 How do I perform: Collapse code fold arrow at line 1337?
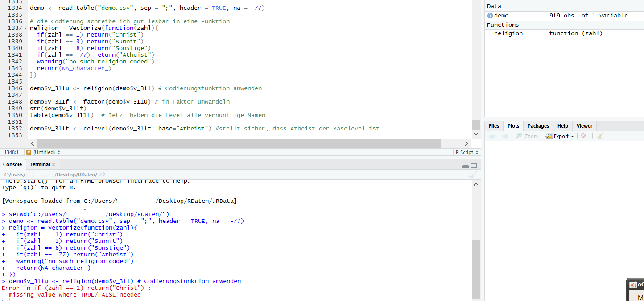25,28
